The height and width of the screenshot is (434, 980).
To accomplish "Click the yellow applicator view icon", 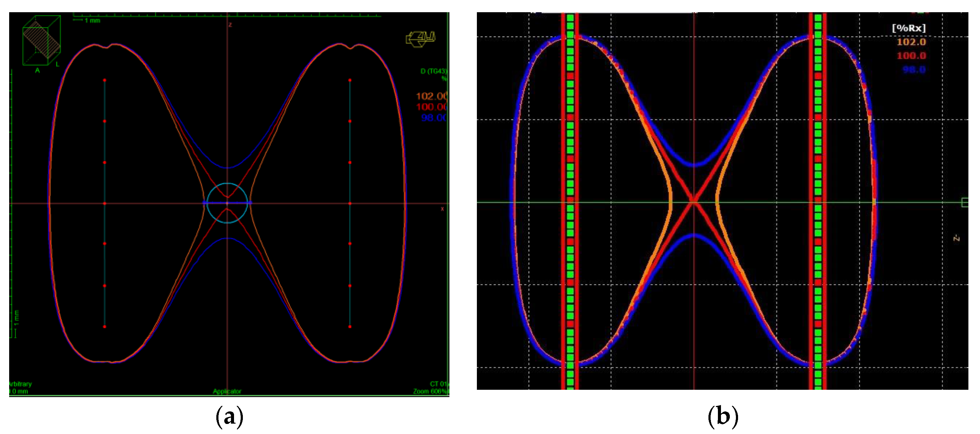I will click(x=420, y=39).
